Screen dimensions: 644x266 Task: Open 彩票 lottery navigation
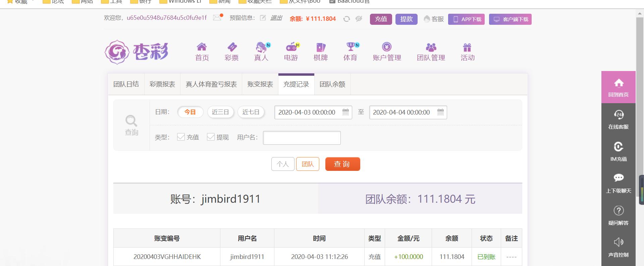231,52
